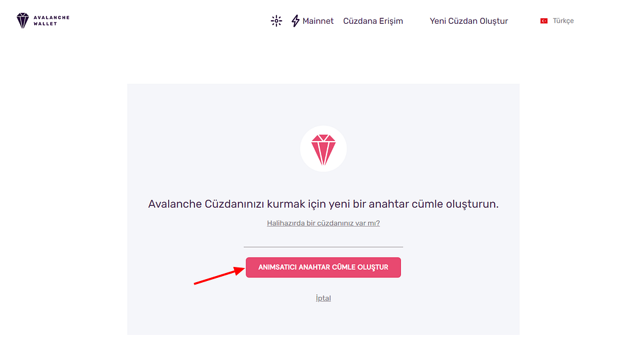Image resolution: width=626 pixels, height=364 pixels.
Task: Click the word AVALANCHE in header logo
Action: point(51,18)
